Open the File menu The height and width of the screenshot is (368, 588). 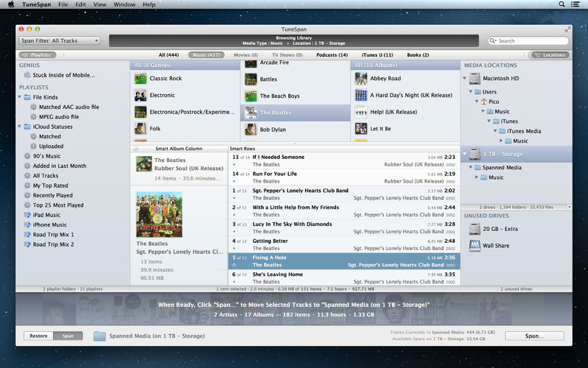[x=63, y=4]
